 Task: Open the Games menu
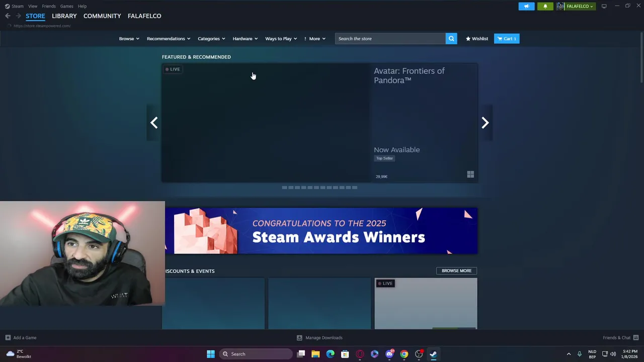click(66, 6)
